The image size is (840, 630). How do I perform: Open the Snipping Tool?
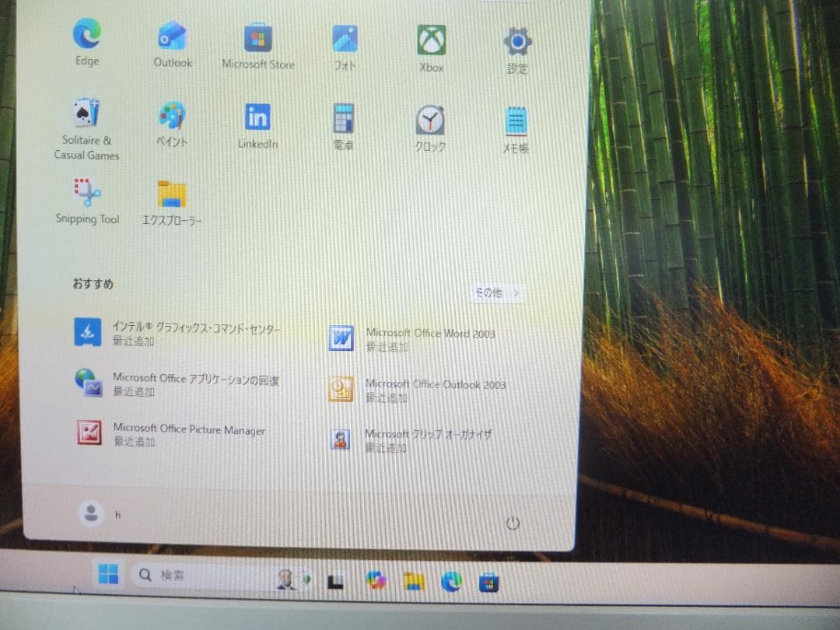[86, 194]
